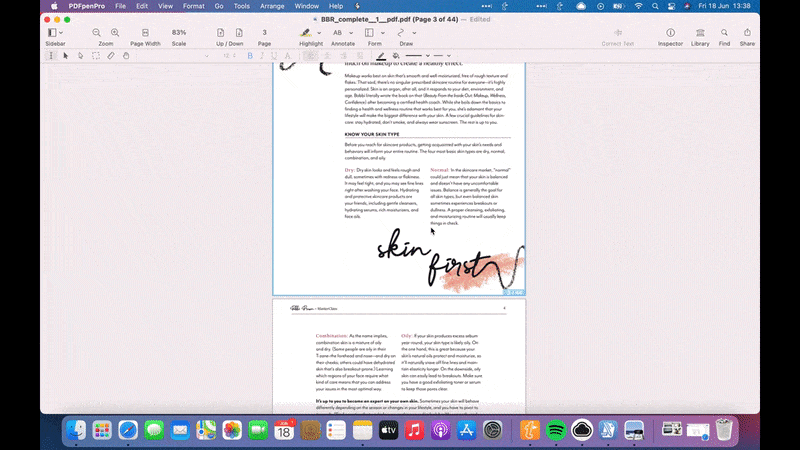Open the Edit menu

click(x=142, y=6)
